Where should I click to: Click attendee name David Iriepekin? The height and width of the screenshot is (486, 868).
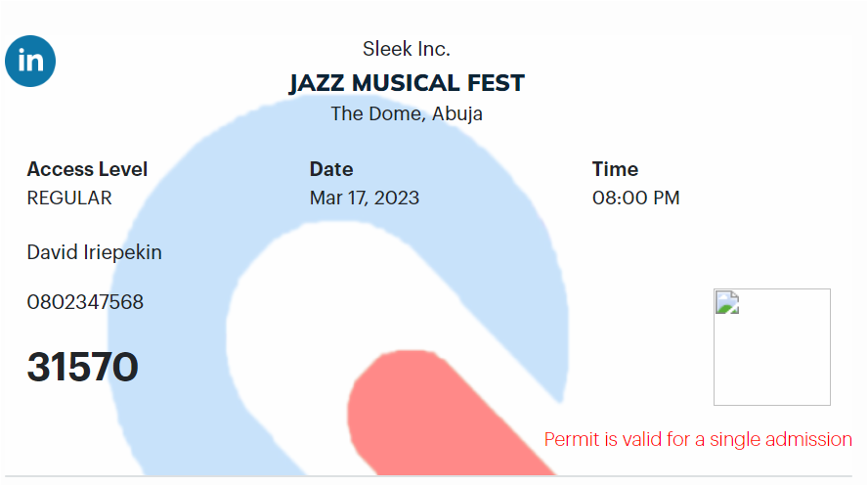[x=94, y=252]
